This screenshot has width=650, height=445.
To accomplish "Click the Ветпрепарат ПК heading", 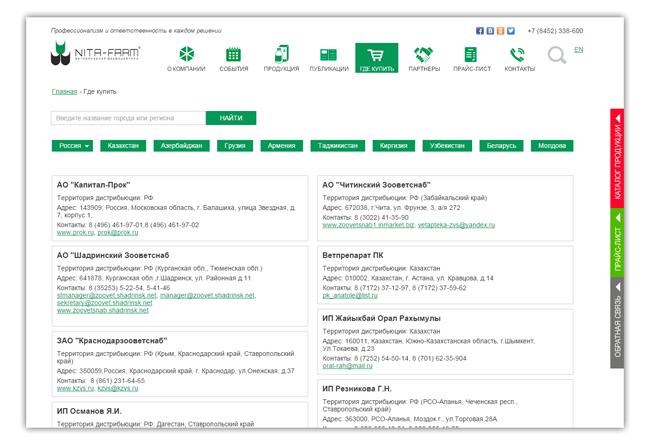I will point(353,255).
